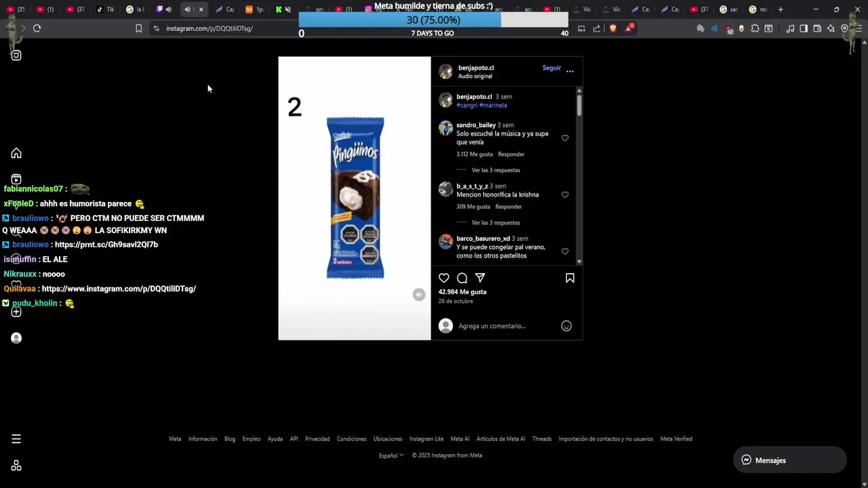868x488 pixels.
Task: Click the share page icon in address bar
Action: coord(597,28)
